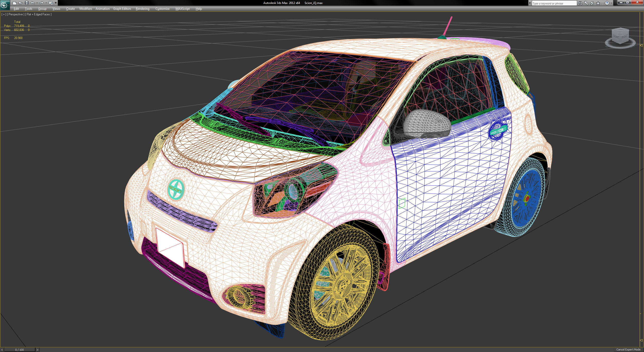Select the Open File folder icon

coord(21,3)
